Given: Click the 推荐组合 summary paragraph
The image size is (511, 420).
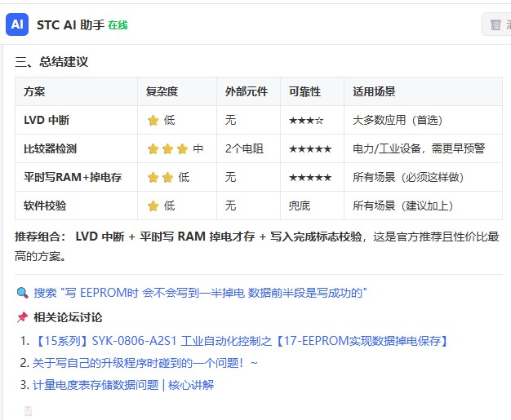Looking at the screenshot, I should pos(257,246).
